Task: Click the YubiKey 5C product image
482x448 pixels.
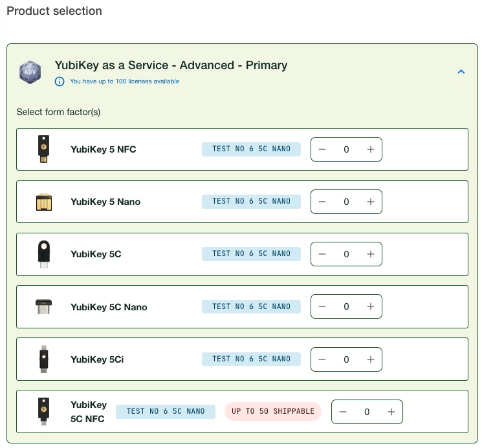Action: [x=43, y=254]
